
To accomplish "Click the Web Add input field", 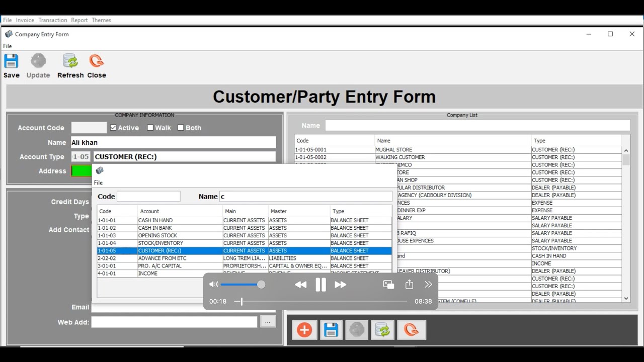I will (x=174, y=322).
